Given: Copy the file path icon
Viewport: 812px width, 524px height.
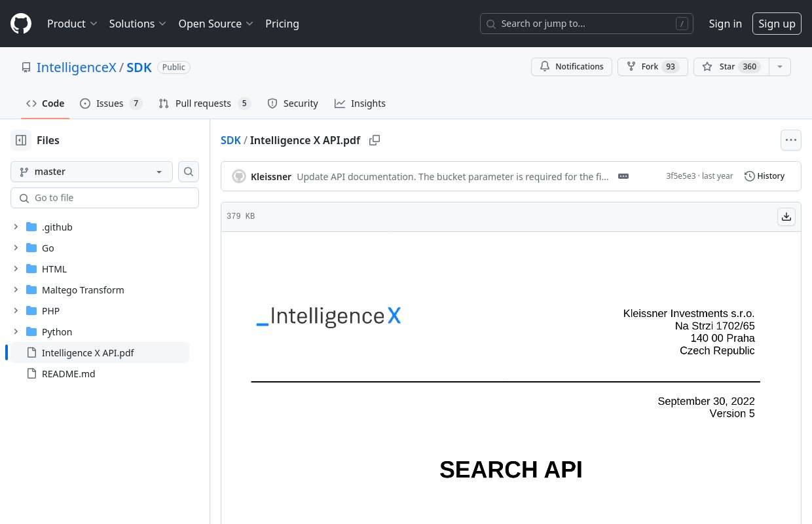Looking at the screenshot, I should coord(375,140).
